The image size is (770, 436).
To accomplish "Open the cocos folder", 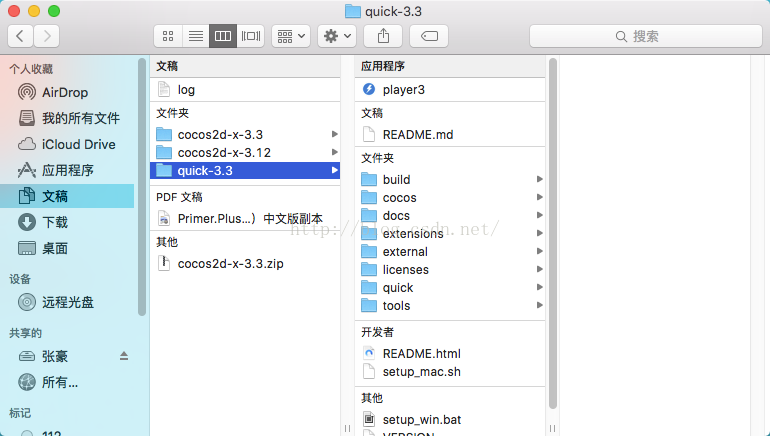I will [x=450, y=197].
